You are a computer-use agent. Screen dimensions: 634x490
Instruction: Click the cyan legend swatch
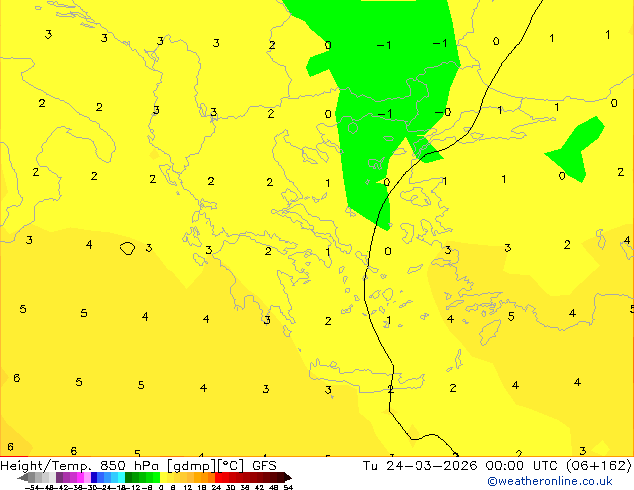tap(121, 477)
